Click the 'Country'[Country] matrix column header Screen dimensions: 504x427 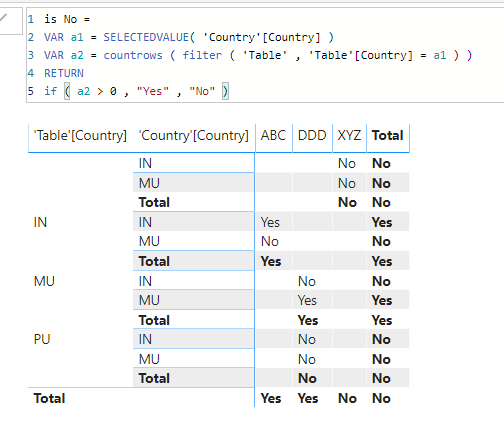194,136
